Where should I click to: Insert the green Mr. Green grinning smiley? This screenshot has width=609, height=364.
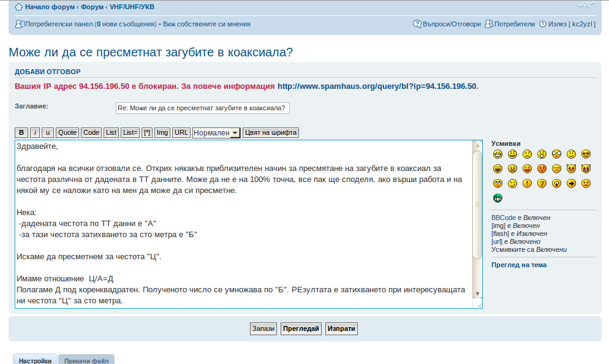pos(497,198)
